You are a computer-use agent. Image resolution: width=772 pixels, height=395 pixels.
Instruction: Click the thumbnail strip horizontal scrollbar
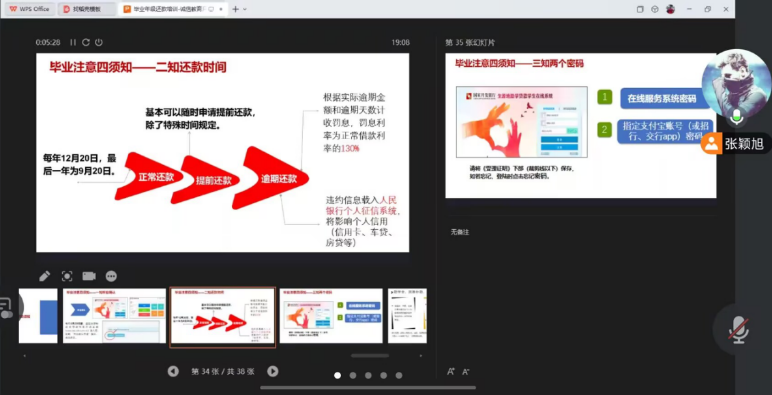pyautogui.click(x=370, y=356)
